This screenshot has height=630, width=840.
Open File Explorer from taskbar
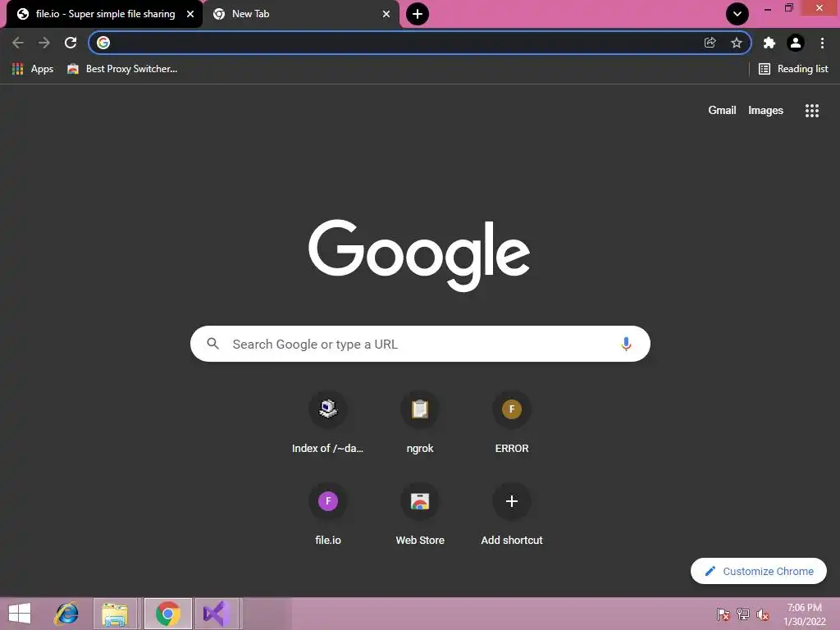coord(115,614)
